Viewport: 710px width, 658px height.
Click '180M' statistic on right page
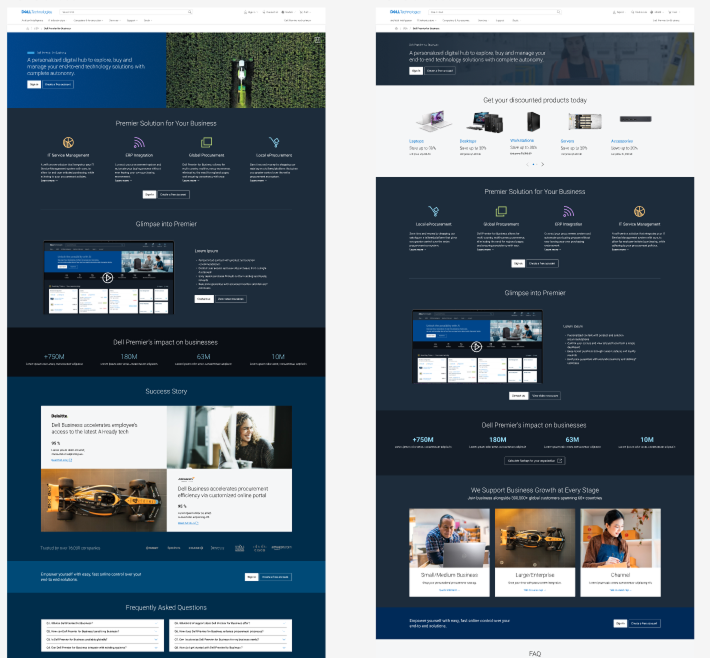498,440
